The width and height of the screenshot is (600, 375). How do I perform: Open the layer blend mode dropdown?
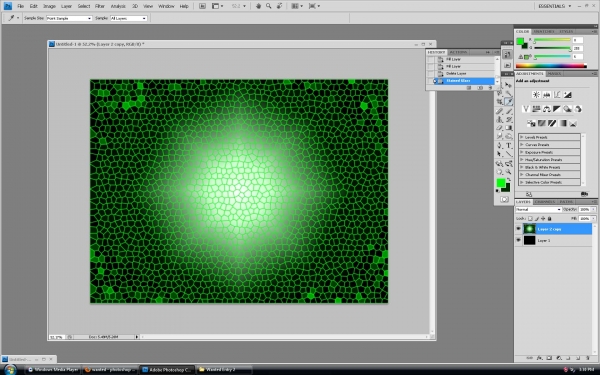coord(538,209)
